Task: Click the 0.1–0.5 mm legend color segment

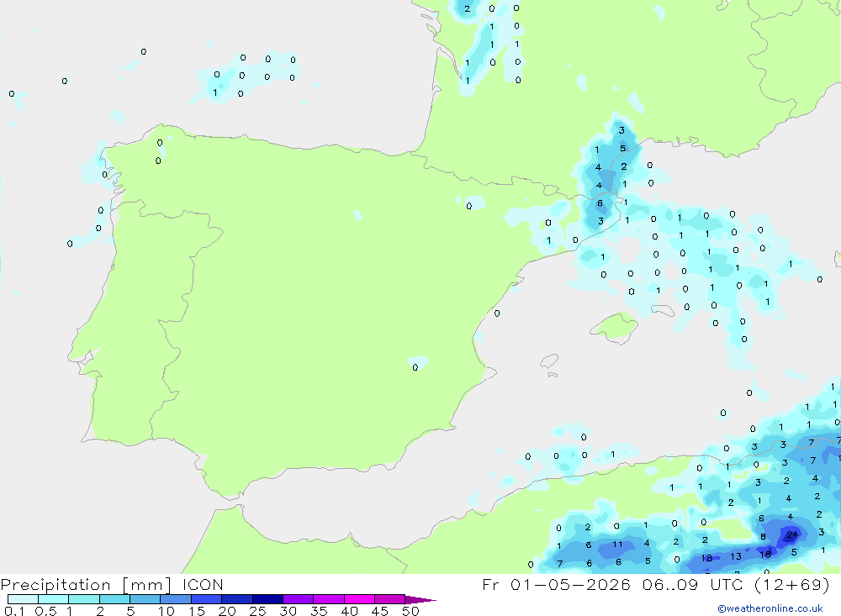Action: [23, 599]
